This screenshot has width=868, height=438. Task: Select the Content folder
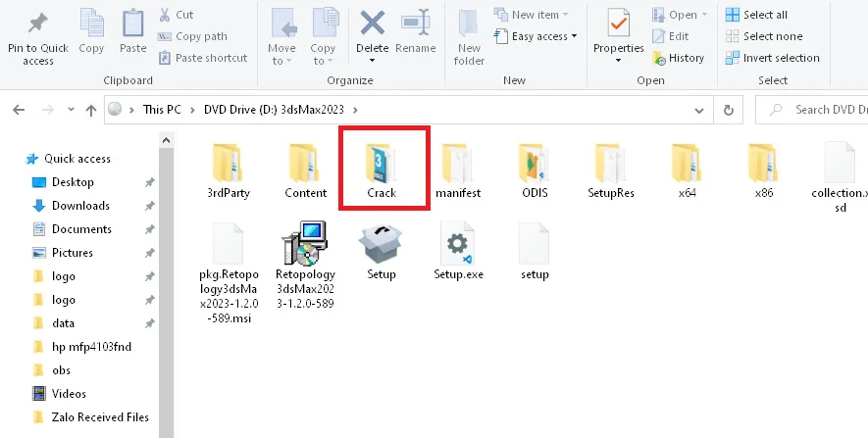coord(306,170)
